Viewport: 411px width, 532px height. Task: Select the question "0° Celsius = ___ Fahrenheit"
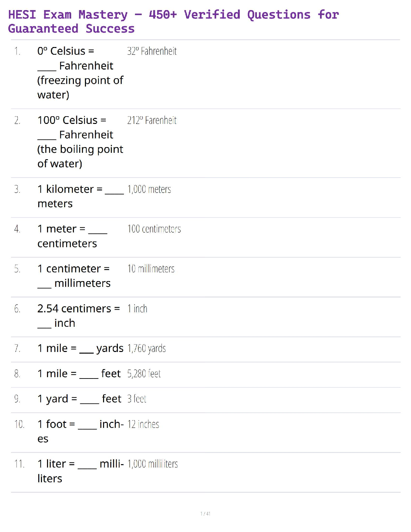pyautogui.click(x=80, y=73)
